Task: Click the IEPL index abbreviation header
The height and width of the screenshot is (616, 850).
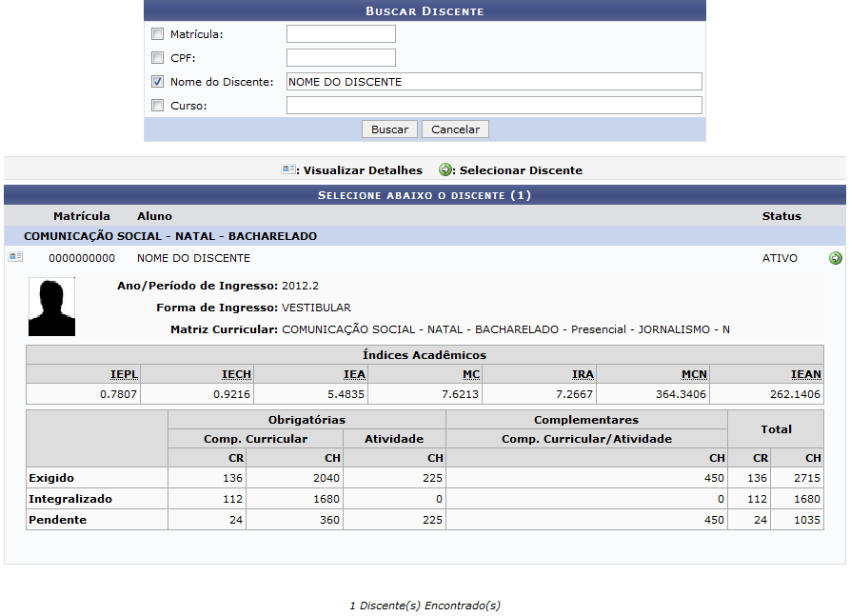Action: pyautogui.click(x=125, y=375)
